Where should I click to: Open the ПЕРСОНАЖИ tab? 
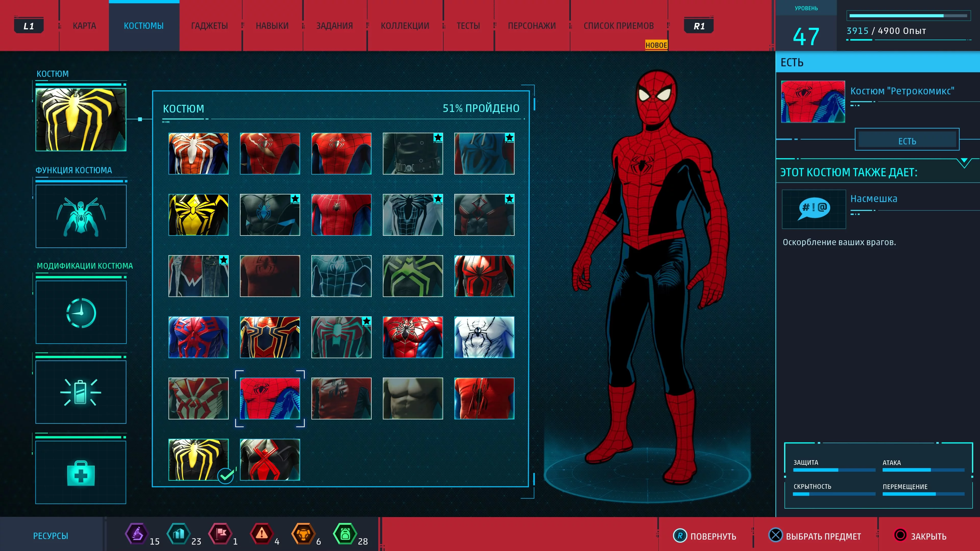[531, 26]
